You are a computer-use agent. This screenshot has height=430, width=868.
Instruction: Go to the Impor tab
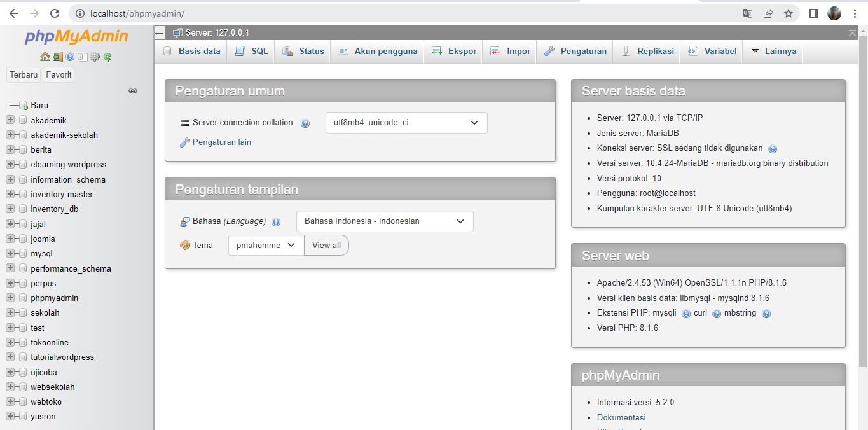click(511, 52)
